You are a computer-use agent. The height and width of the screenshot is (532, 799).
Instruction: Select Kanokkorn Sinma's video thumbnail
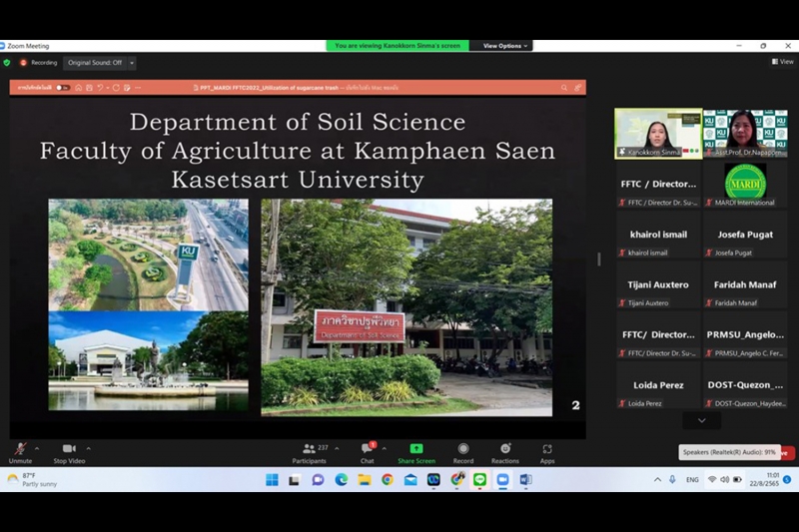tap(657, 134)
